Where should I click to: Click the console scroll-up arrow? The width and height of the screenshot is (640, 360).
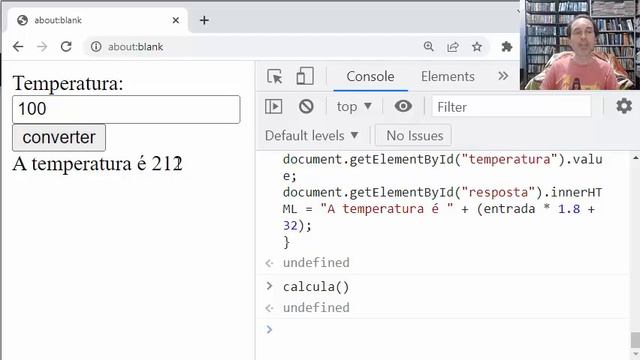[636, 158]
